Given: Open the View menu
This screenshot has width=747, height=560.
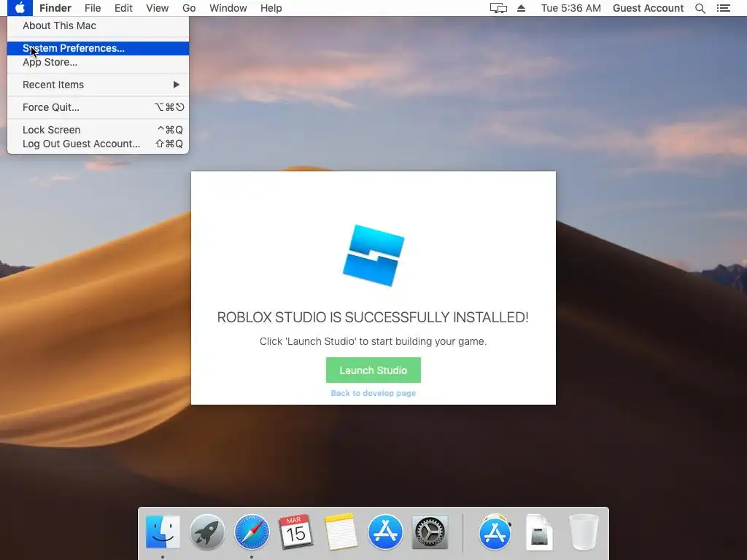Looking at the screenshot, I should [x=158, y=8].
